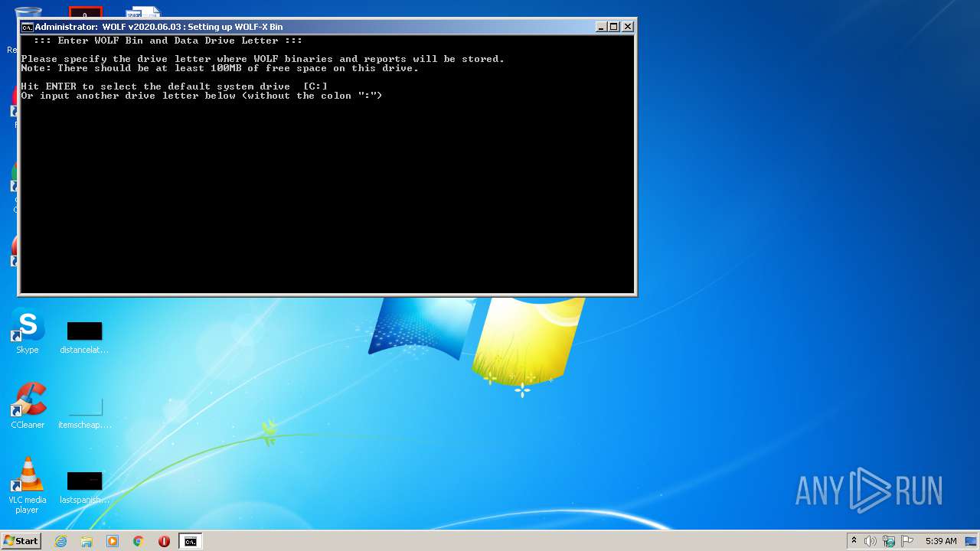Open the clock showing 5:39 AM
Image resolution: width=980 pixels, height=551 pixels.
(941, 541)
